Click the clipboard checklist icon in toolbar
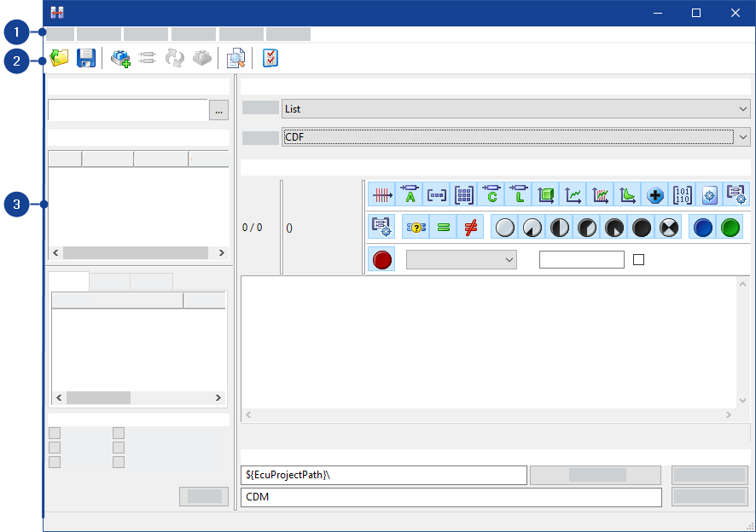This screenshot has width=756, height=532. 270,58
